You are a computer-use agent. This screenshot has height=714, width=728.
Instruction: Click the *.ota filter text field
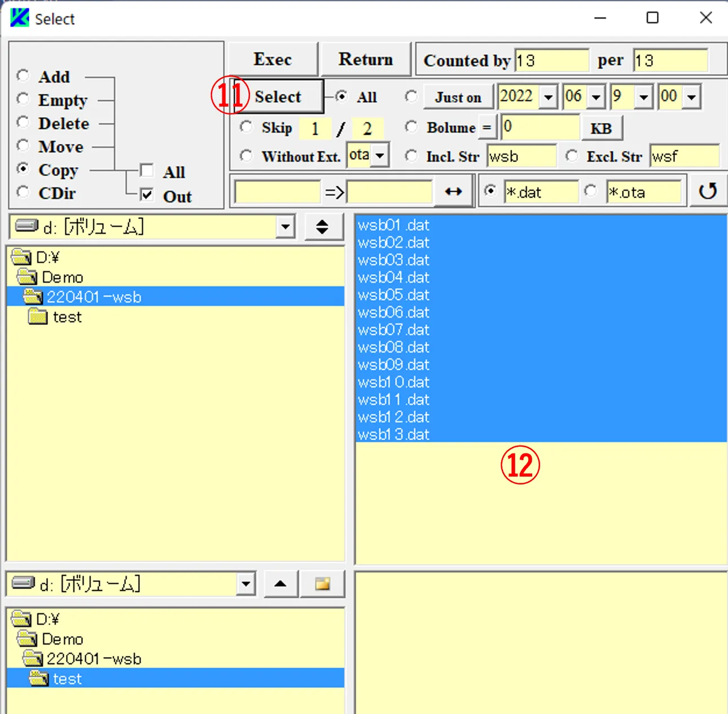pyautogui.click(x=644, y=192)
